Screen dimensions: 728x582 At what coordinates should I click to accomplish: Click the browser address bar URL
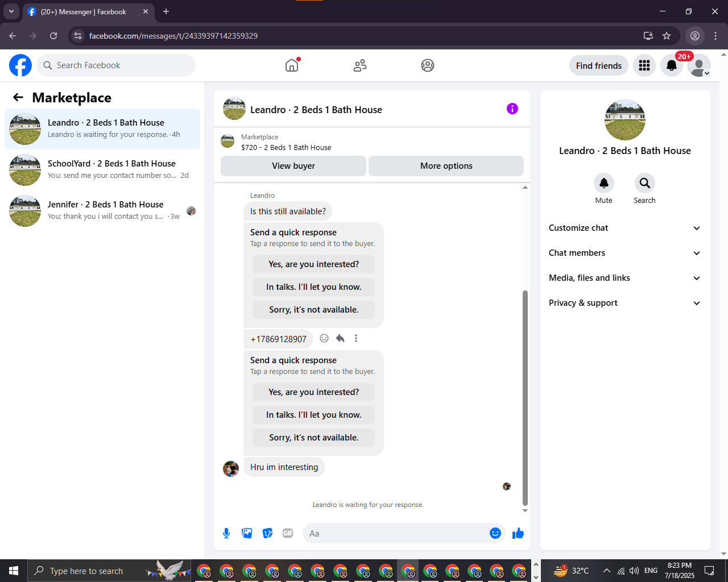(x=173, y=36)
